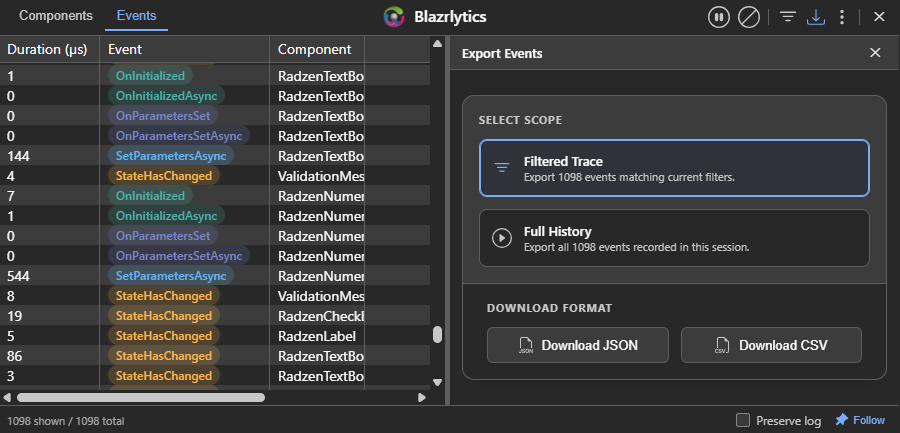This screenshot has height=433, width=900.
Task: Click the download export icon in toolbar
Action: (816, 17)
